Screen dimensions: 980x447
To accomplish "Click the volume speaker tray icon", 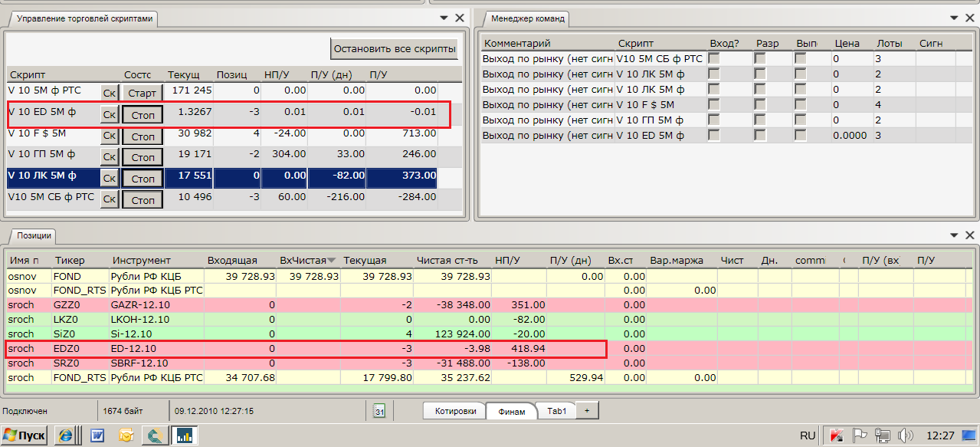I will coord(905,435).
